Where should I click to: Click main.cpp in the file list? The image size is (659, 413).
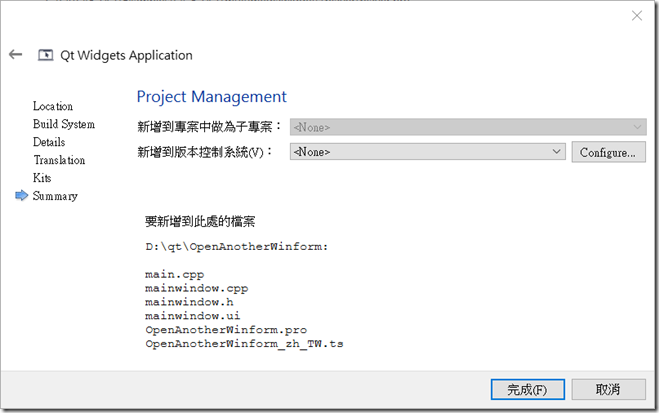point(174,274)
